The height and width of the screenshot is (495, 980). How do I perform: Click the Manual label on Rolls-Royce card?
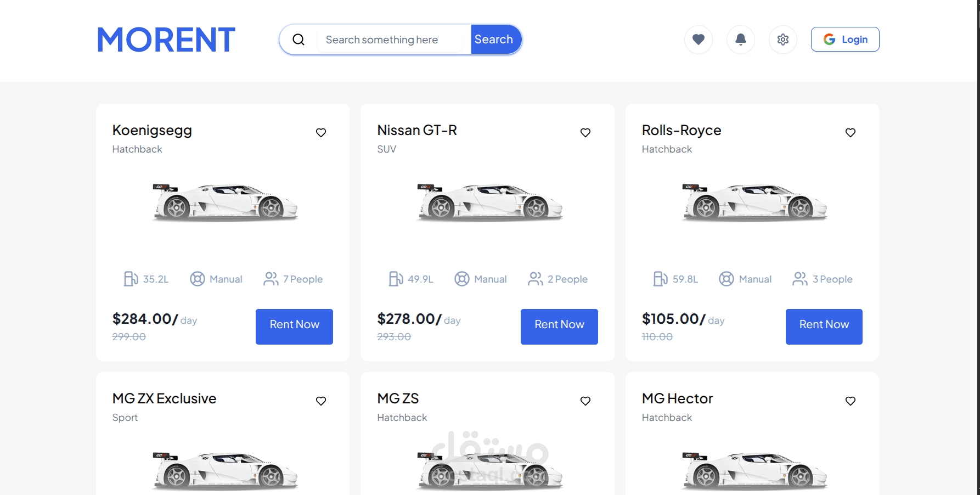(x=755, y=279)
